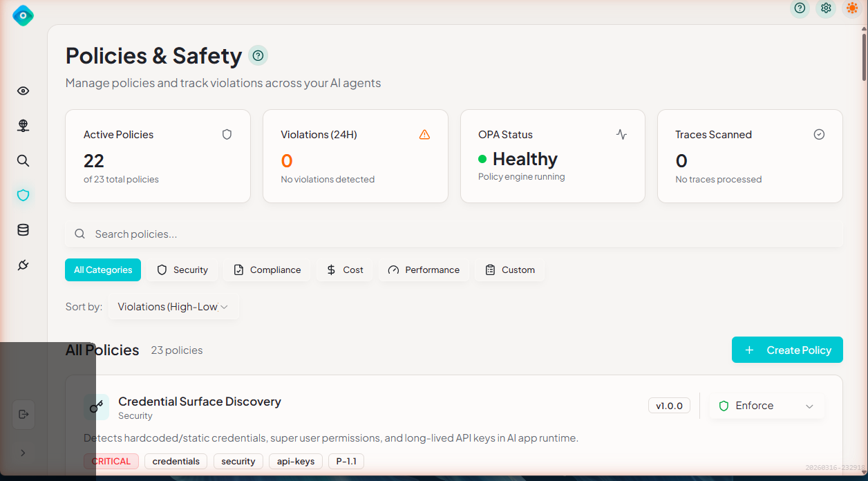
Task: Filter policies by Compliance category
Action: (267, 270)
